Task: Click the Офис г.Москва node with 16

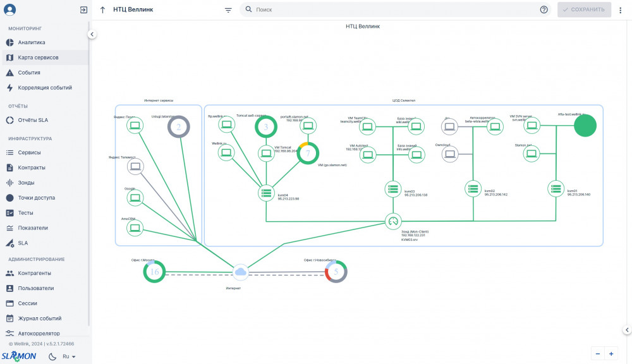Action: 154,272
